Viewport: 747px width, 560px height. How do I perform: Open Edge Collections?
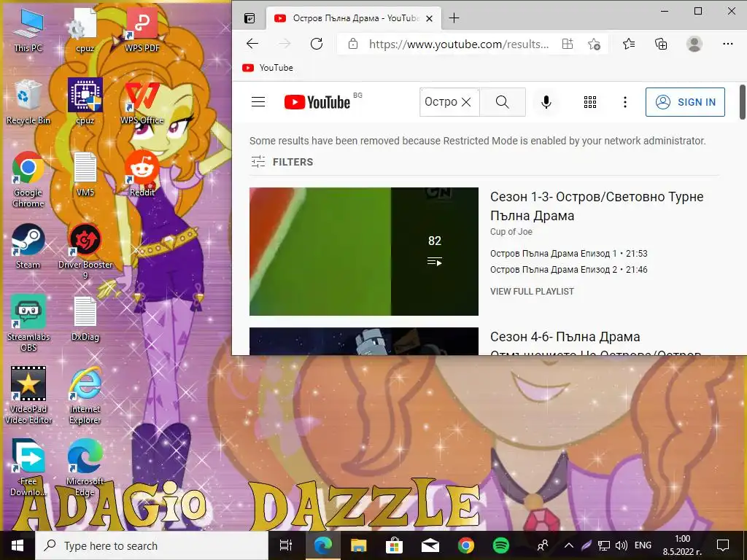[x=661, y=44]
